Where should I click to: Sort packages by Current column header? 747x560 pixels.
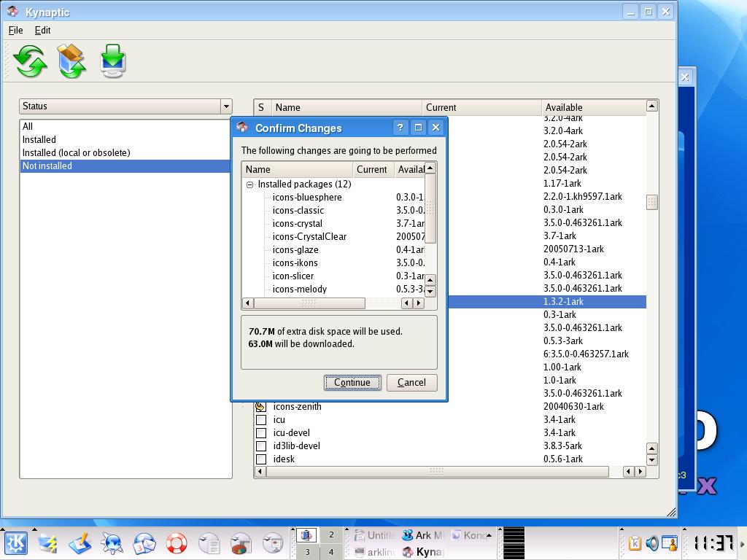[x=481, y=107]
